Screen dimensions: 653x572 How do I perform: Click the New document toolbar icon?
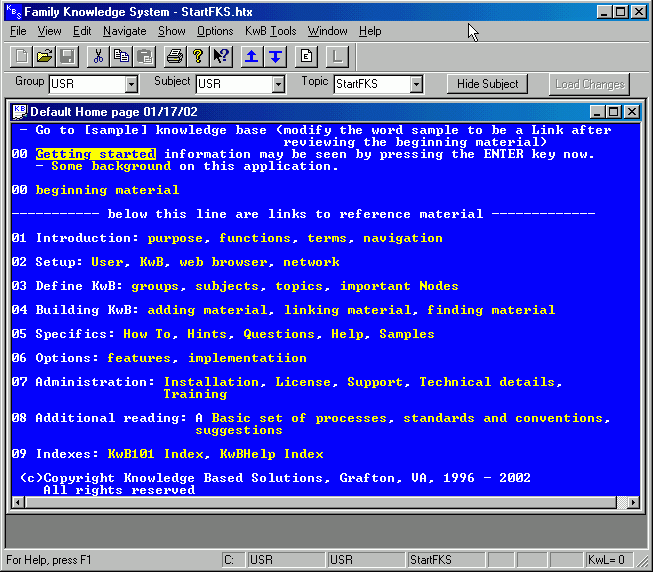point(21,56)
